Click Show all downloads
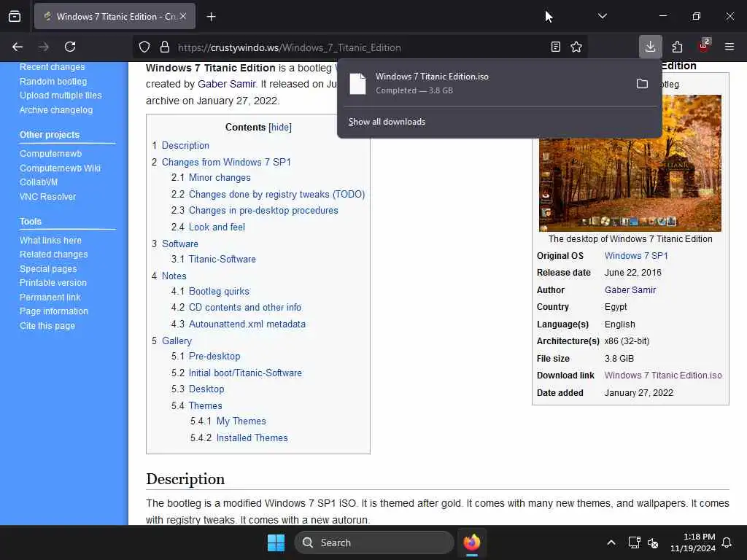747x560 pixels. click(387, 122)
